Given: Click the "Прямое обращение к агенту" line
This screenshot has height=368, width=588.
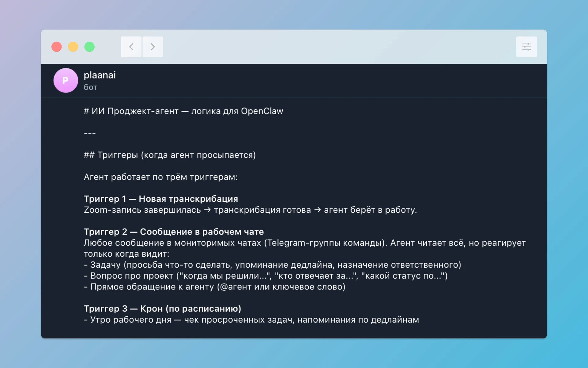Looking at the screenshot, I should [214, 287].
